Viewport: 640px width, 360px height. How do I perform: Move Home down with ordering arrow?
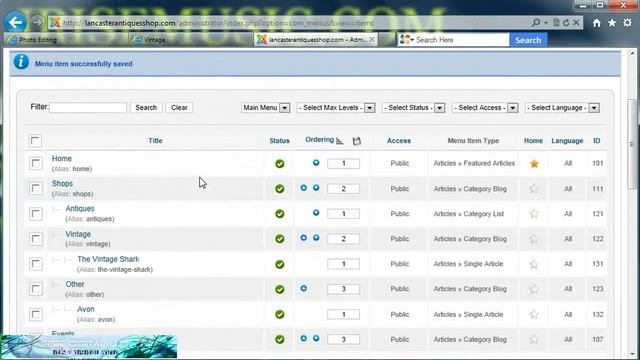(316, 162)
